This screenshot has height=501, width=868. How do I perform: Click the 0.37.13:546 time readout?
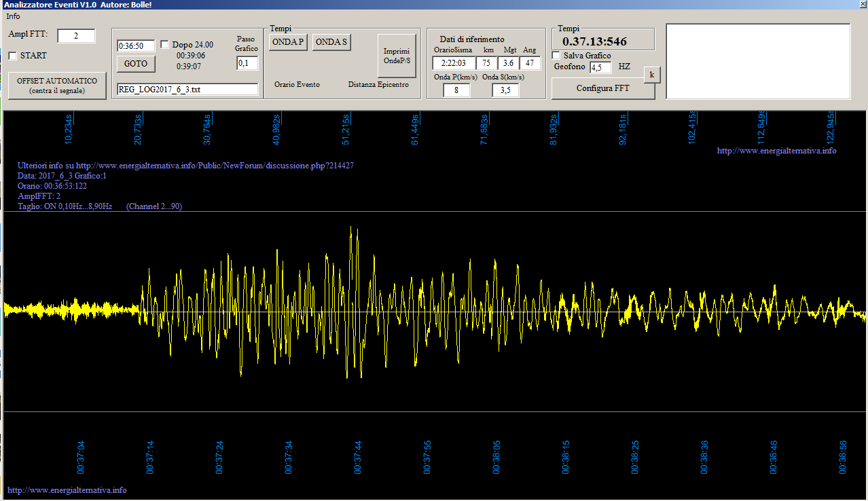click(x=595, y=42)
